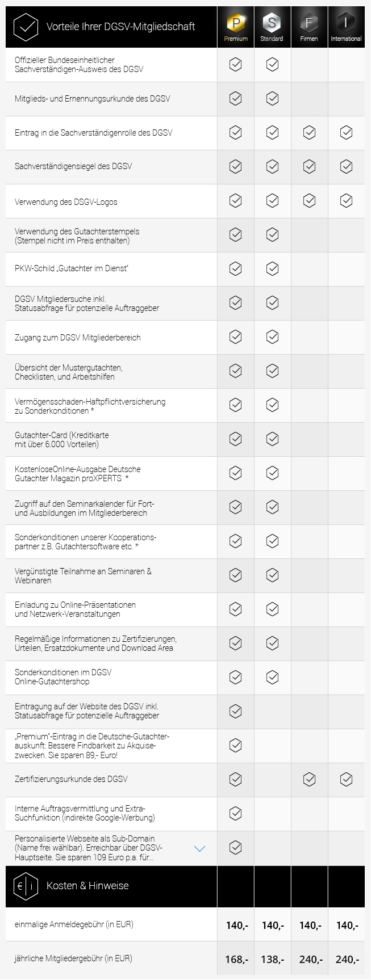The image size is (371, 980).
Task: Click the Premium yearly fee 168,-
Action: (x=236, y=959)
